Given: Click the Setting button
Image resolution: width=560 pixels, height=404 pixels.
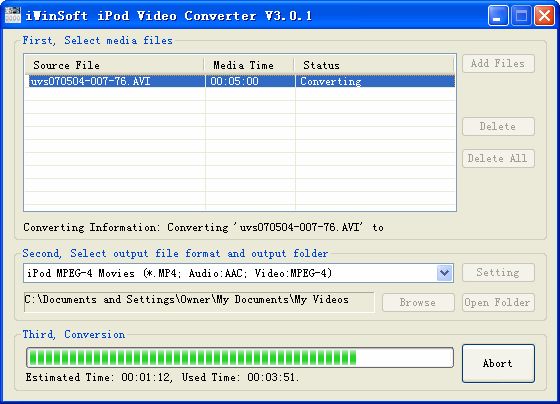Looking at the screenshot, I should [498, 273].
